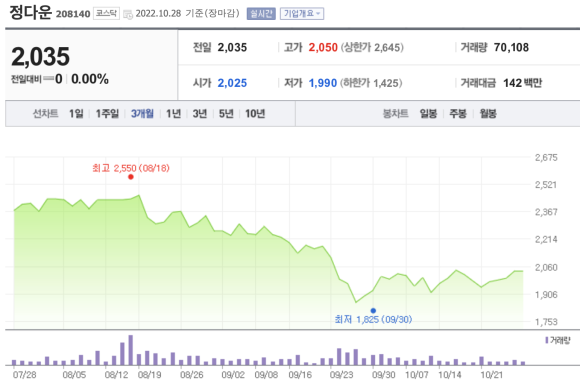Click the 10/21 date label on x-axis

click(x=492, y=375)
